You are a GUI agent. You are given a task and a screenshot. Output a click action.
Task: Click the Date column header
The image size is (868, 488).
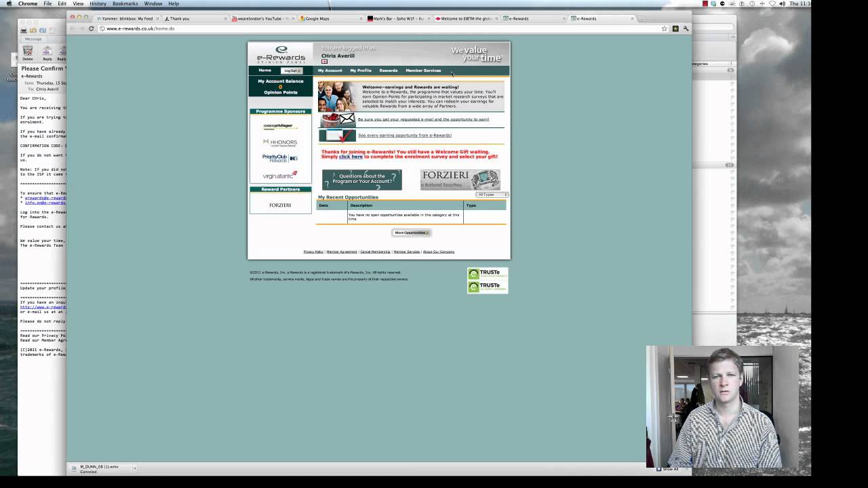(332, 205)
